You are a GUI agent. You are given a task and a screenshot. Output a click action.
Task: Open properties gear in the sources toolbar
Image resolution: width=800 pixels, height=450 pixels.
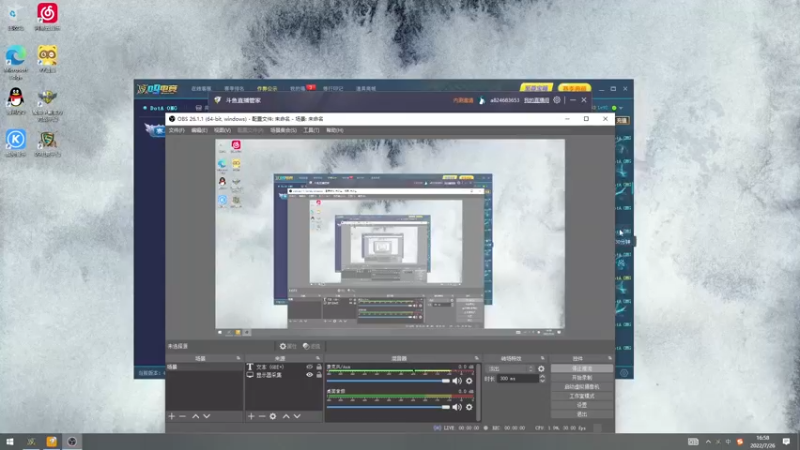point(273,416)
